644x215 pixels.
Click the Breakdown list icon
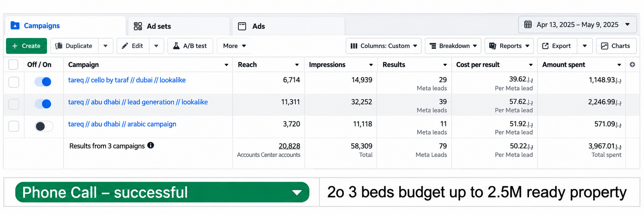(433, 46)
